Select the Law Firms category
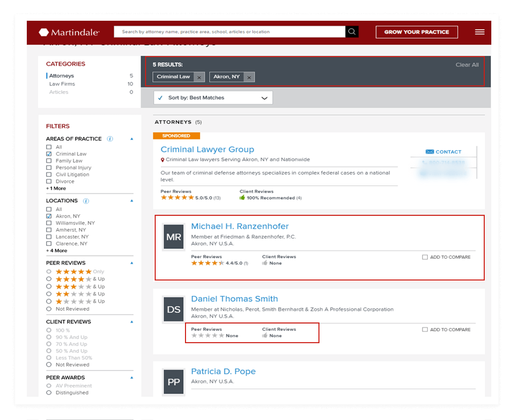Viewport: 509px width, 420px height. point(62,84)
